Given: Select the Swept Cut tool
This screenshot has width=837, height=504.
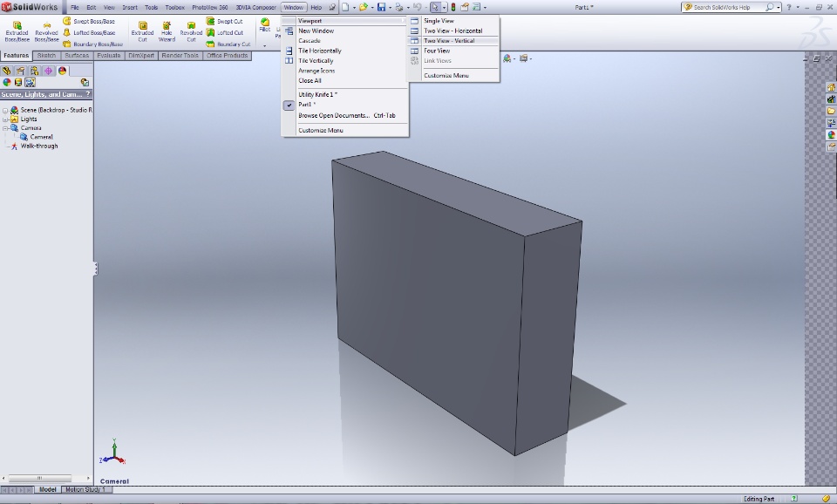Looking at the screenshot, I should (x=225, y=21).
